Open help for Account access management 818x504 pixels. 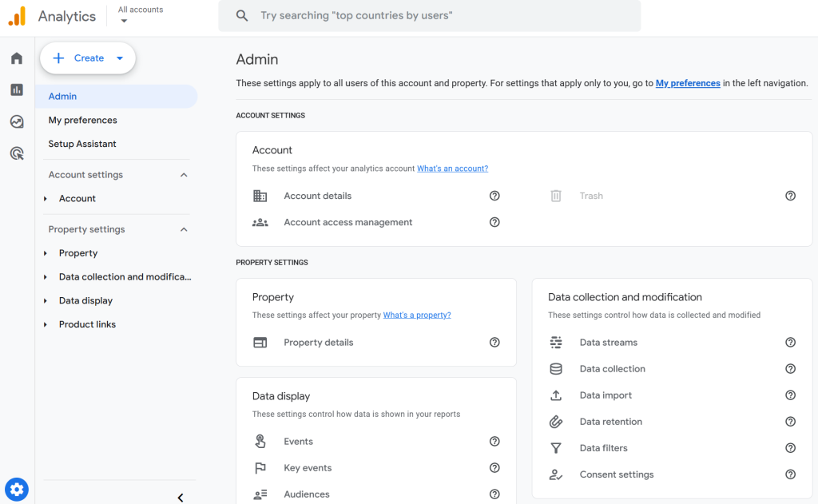494,222
